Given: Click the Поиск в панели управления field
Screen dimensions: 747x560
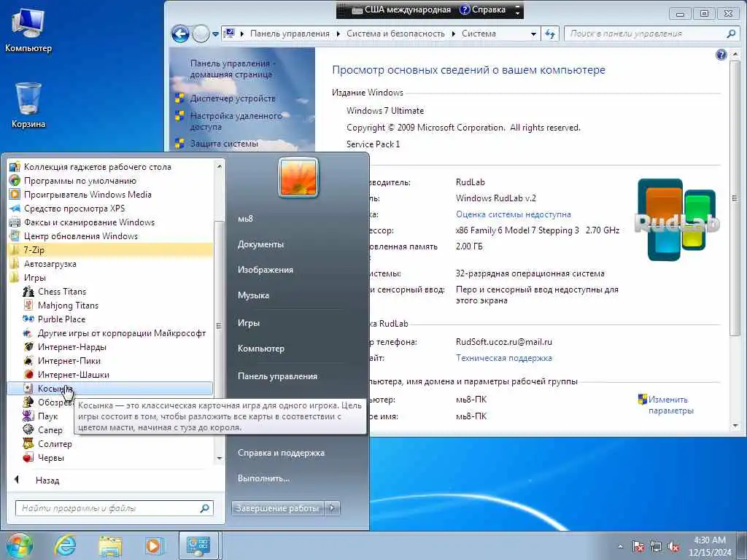Looking at the screenshot, I should pyautogui.click(x=651, y=34).
